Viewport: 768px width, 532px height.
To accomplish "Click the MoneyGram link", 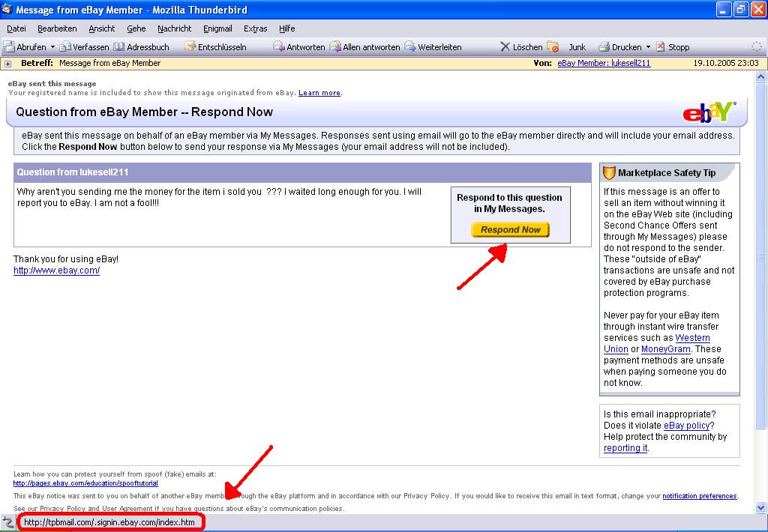I will [666, 349].
